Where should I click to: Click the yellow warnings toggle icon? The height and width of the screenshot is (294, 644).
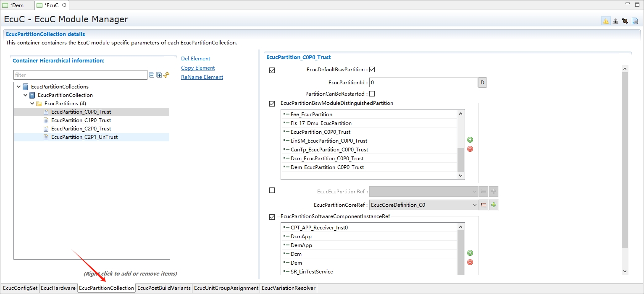[606, 21]
